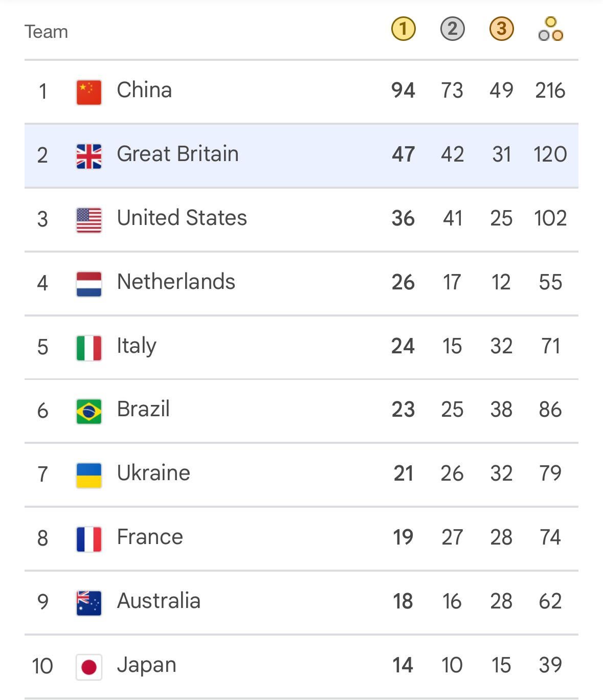Viewport: 603px width, 700px height.
Task: Click the United States gold count 36
Action: (x=403, y=218)
